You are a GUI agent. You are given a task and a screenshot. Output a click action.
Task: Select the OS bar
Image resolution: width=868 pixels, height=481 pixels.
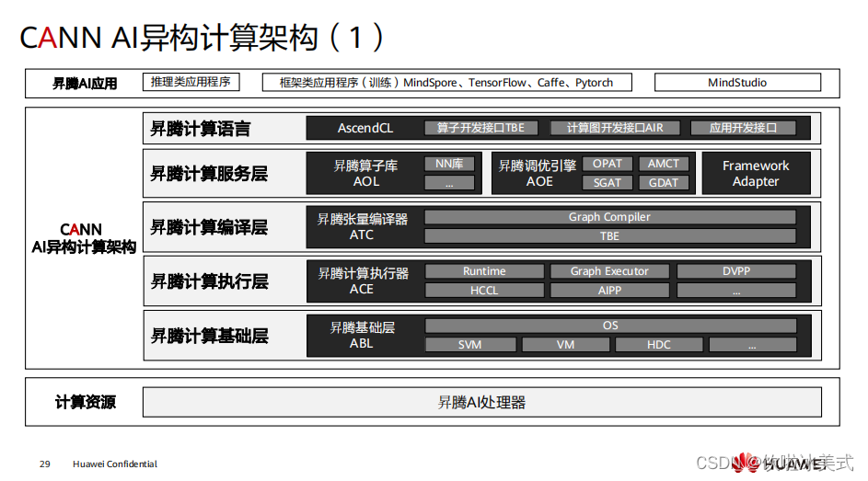610,326
